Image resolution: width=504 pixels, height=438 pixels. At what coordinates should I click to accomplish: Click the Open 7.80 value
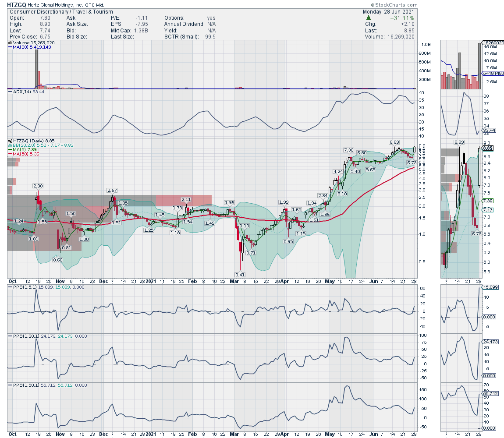click(x=45, y=18)
